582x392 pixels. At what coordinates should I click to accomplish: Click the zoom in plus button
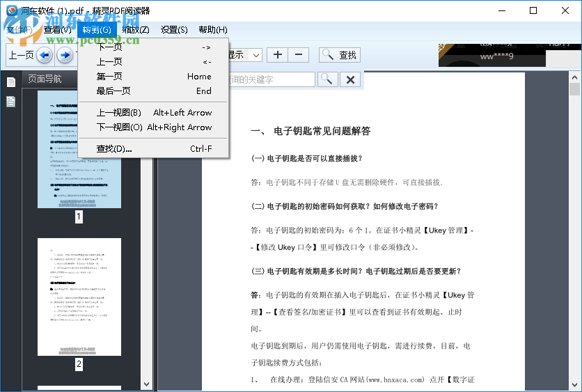278,55
